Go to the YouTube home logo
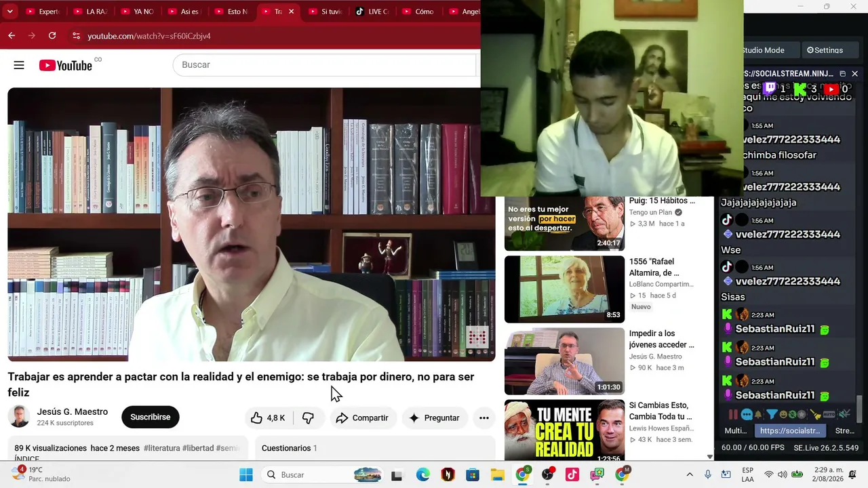Image resolution: width=868 pixels, height=488 pixels. [x=65, y=65]
